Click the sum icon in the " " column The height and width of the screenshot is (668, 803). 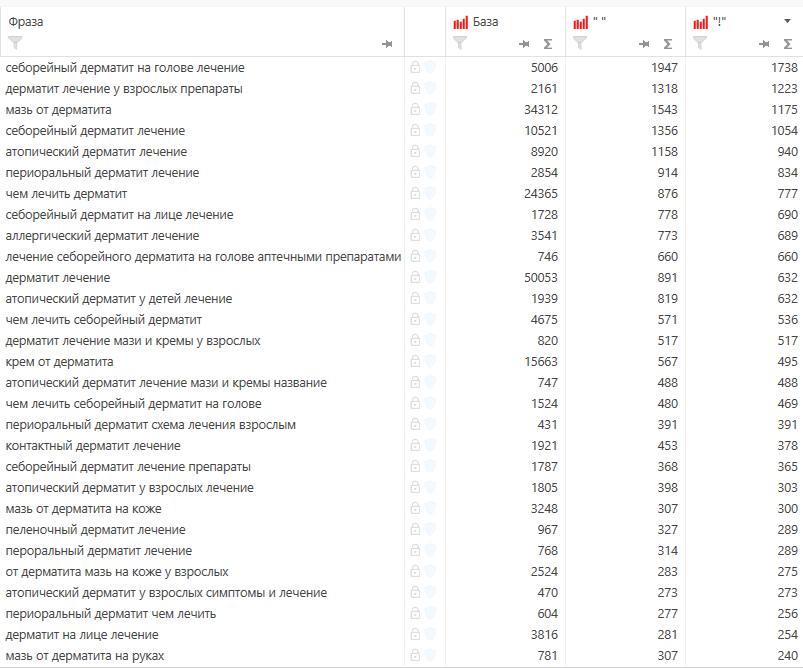[x=667, y=44]
